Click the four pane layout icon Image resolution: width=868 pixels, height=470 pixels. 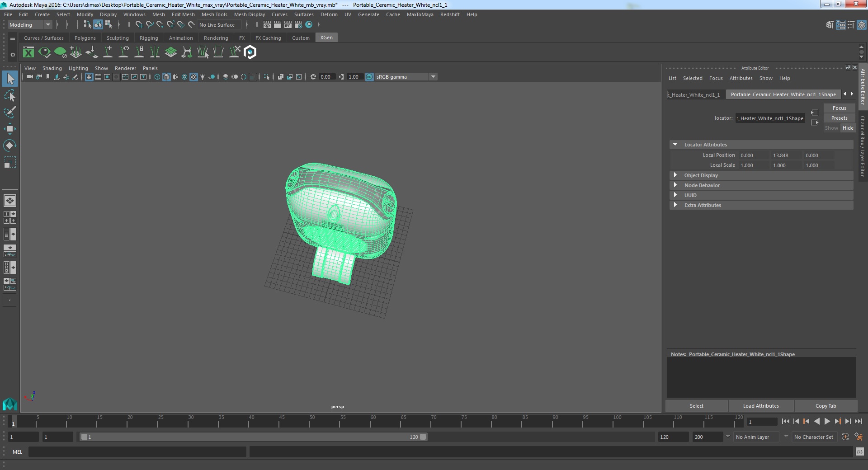10,217
